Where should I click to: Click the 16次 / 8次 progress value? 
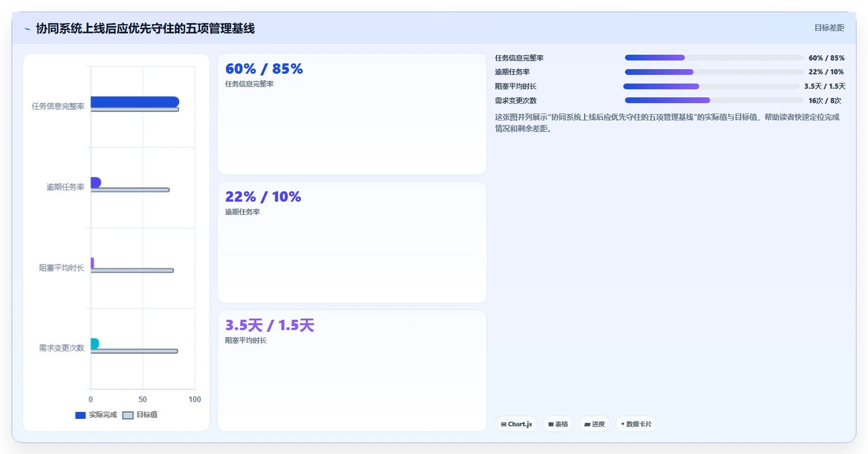point(825,101)
